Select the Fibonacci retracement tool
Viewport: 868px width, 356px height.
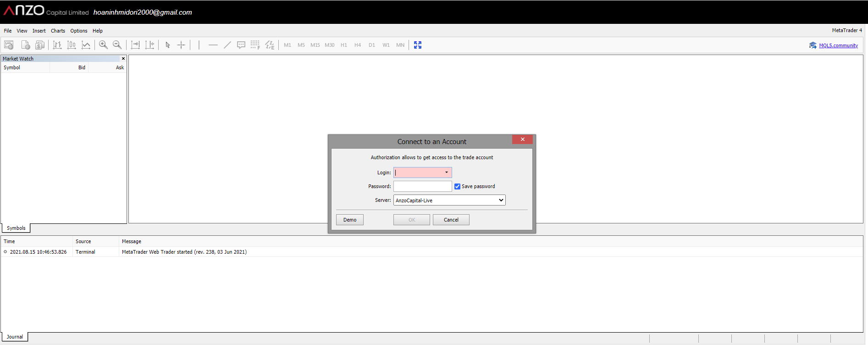coord(255,45)
